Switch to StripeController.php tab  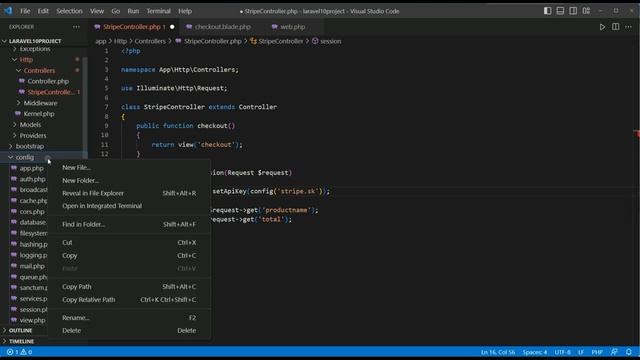[131, 27]
